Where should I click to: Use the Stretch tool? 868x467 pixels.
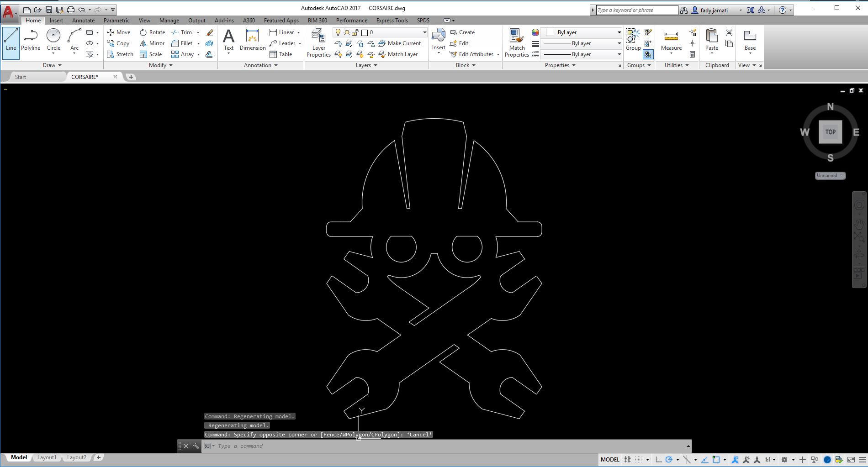(120, 54)
